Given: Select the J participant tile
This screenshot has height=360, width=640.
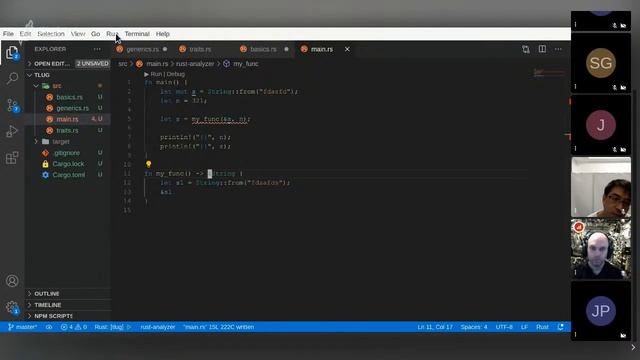Looking at the screenshot, I should [x=601, y=125].
